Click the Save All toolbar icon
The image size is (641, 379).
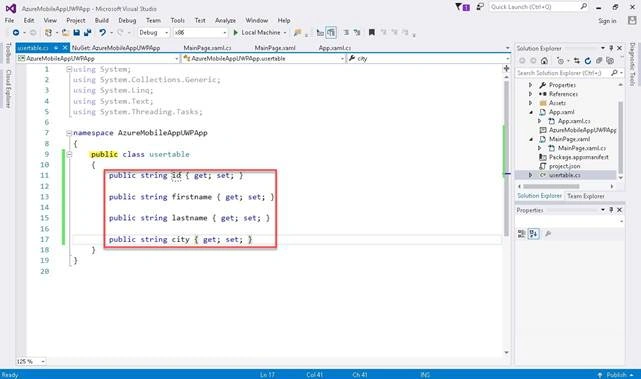(87, 32)
